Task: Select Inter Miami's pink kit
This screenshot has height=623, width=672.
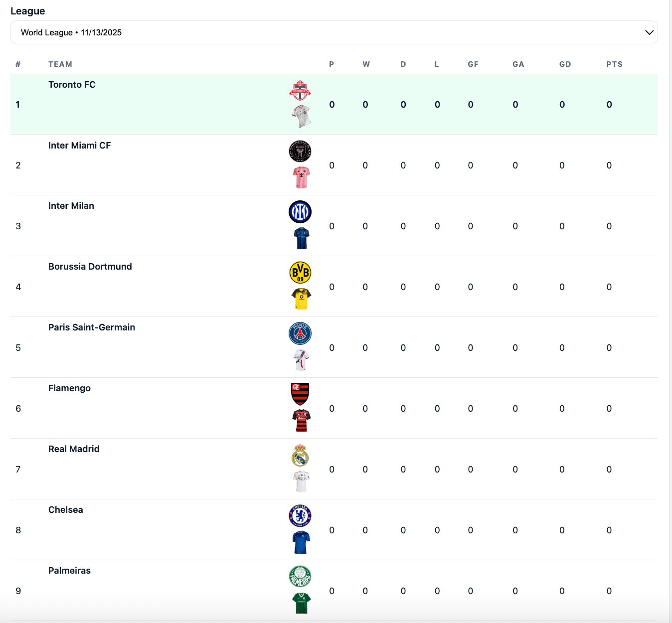Action: pos(301,176)
